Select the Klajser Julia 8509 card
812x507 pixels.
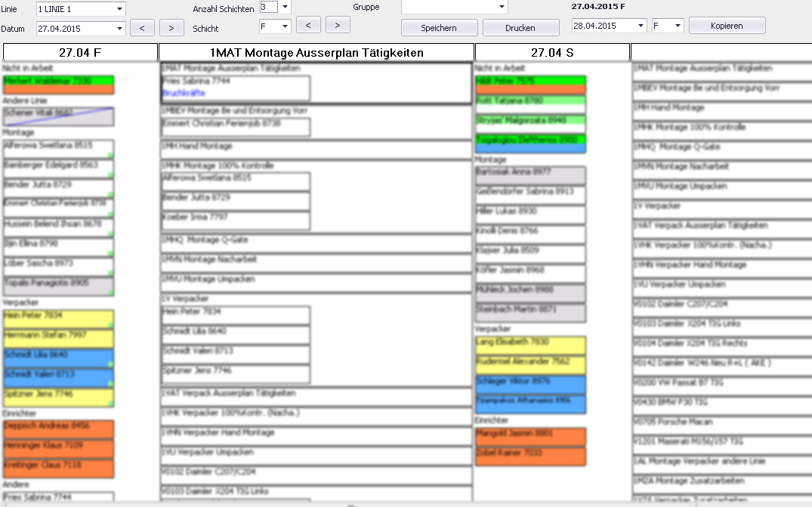[531, 255]
